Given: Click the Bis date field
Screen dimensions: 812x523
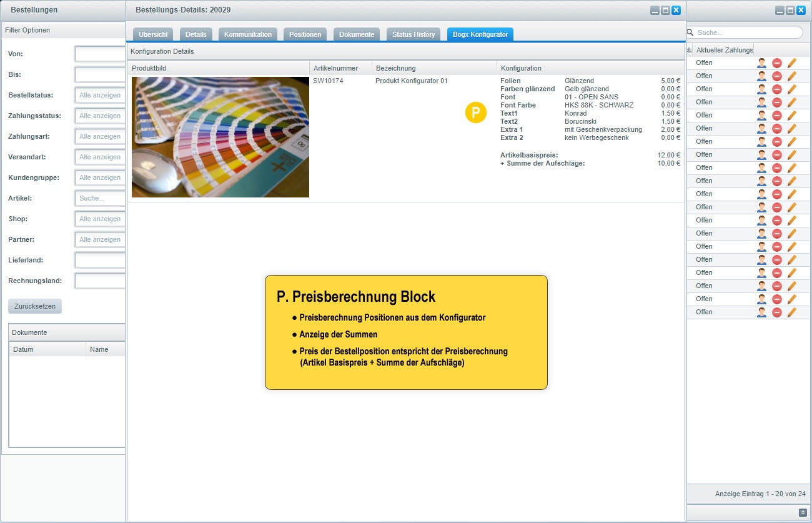Looking at the screenshot, I should [x=100, y=74].
